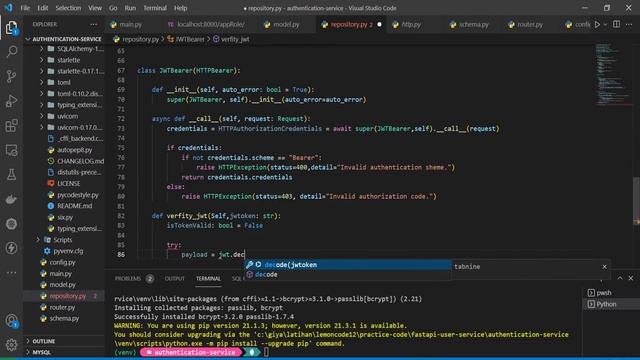Screen dimensions: 640x360
Task: Open Explorer Views and More Actions ellipsis
Action: point(93,24)
